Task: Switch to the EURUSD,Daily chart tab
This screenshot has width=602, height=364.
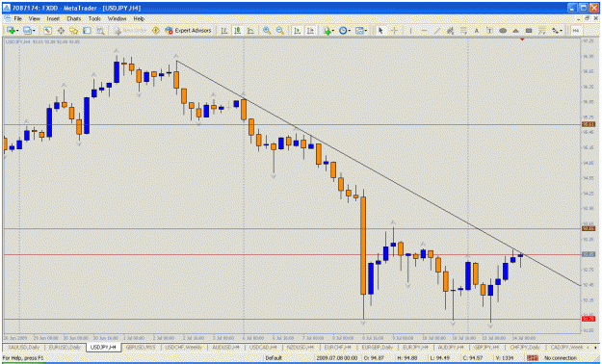Action: coord(65,347)
